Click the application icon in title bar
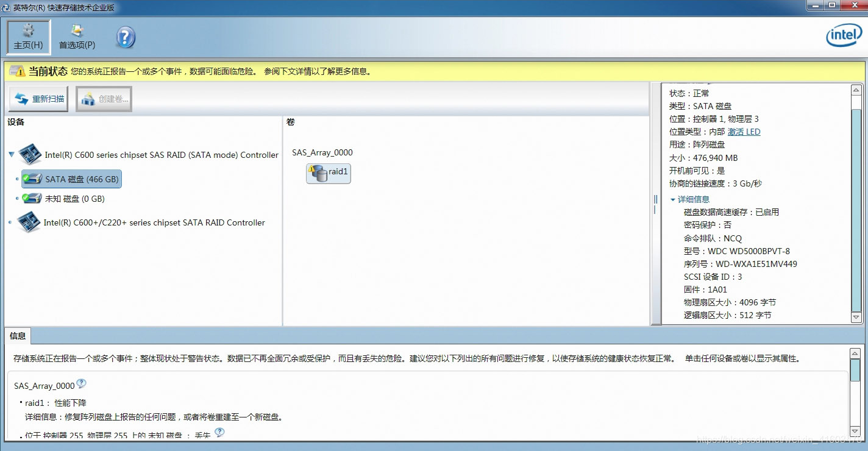The width and height of the screenshot is (868, 451). [6, 7]
